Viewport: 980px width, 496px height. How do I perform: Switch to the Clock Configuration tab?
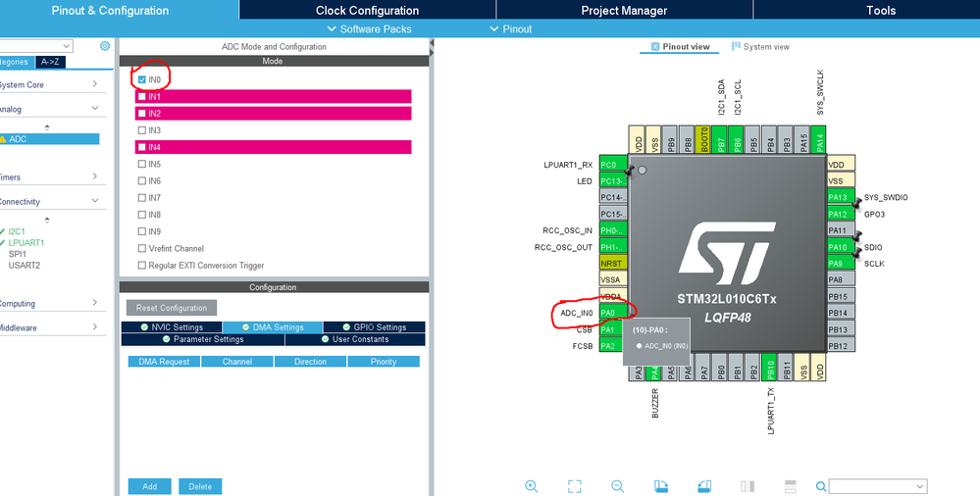tap(368, 10)
